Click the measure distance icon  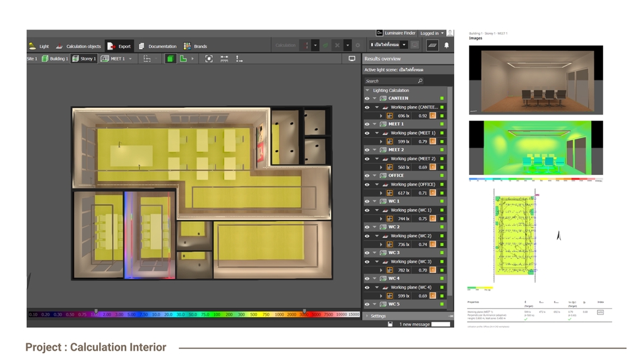[224, 59]
